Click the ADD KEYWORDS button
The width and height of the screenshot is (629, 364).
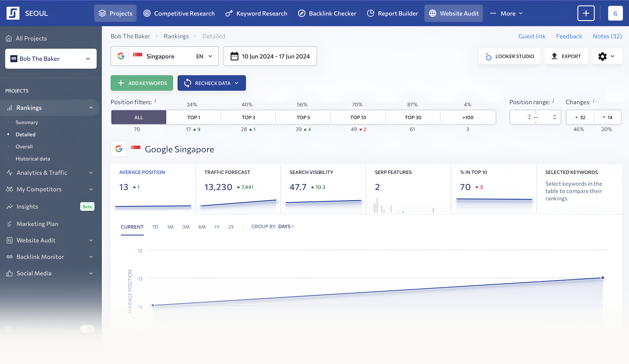(x=142, y=83)
